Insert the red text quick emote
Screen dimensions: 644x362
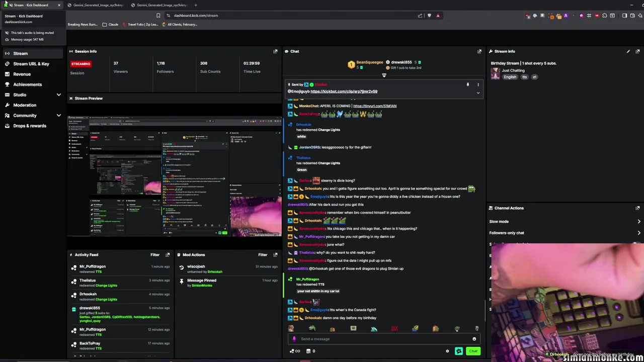tap(394, 329)
